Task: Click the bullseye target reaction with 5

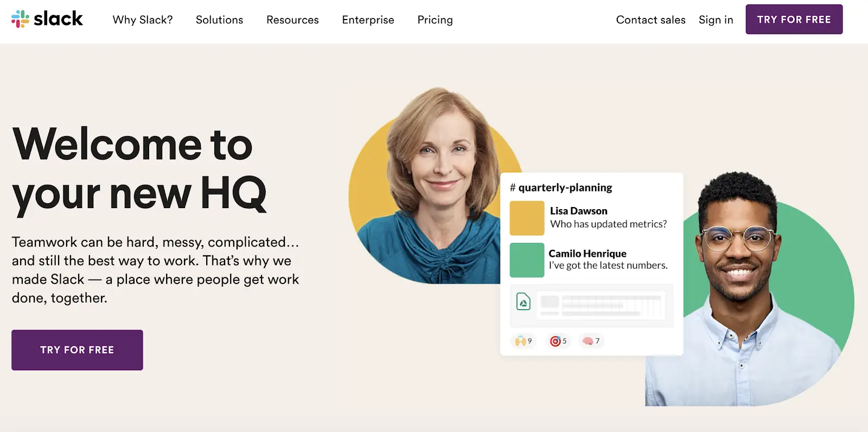Action: pos(558,341)
